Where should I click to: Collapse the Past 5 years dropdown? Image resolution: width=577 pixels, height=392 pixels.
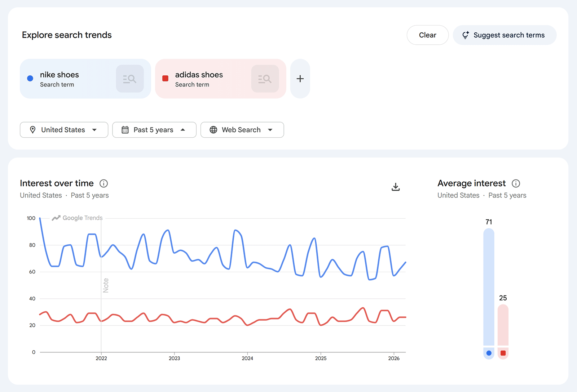point(154,130)
